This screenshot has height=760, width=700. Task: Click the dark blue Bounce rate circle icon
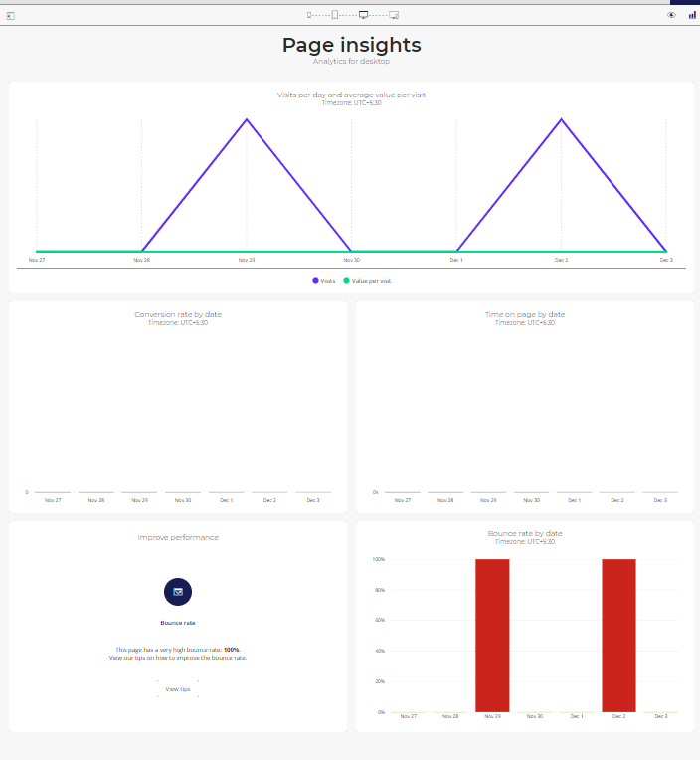pyautogui.click(x=178, y=592)
